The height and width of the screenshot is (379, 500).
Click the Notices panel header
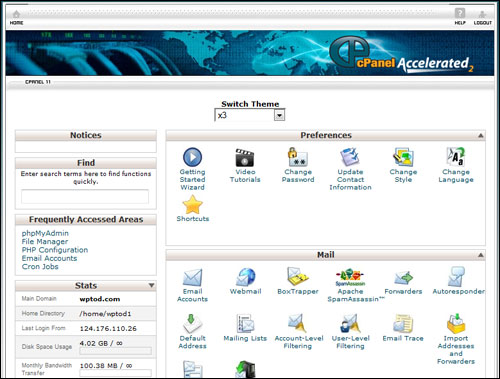(x=86, y=135)
